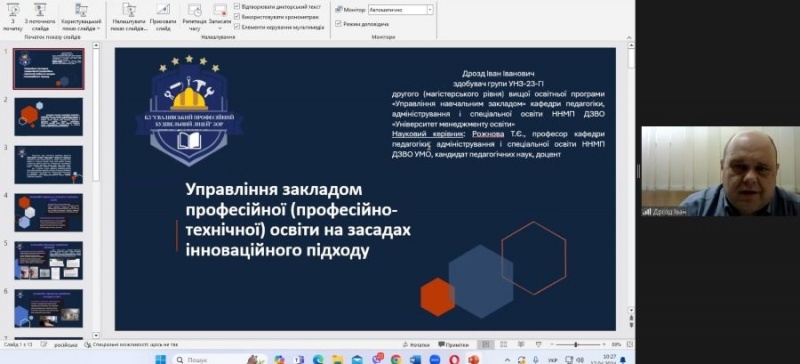Image resolution: width=800 pixels, height=364 pixels.
Task: Click participant video of Дрозд Іван
Action: tap(720, 172)
